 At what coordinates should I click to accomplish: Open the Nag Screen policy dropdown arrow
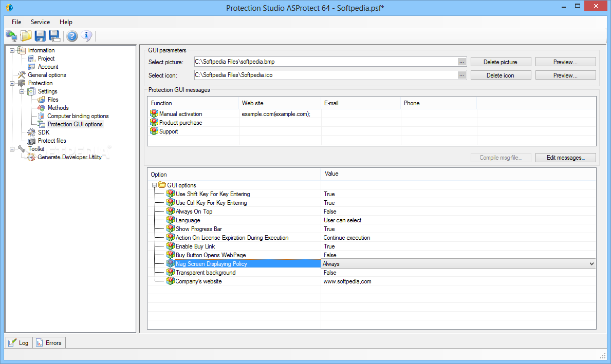[x=591, y=264]
